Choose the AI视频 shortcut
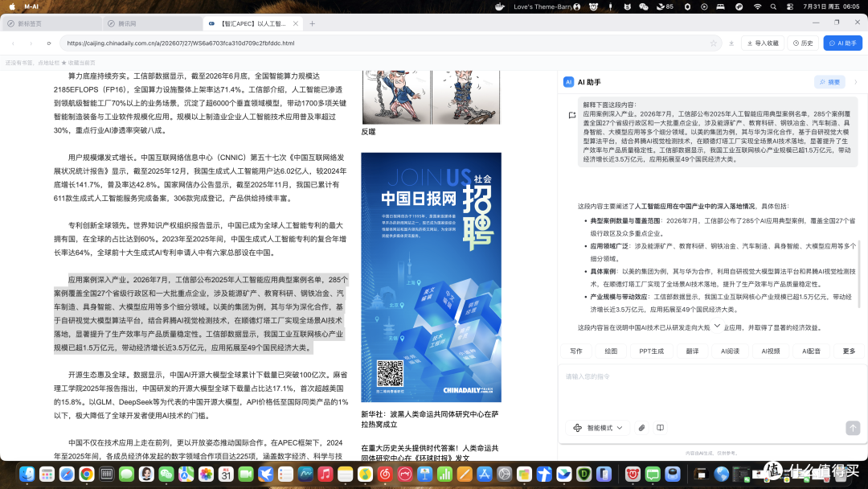The width and height of the screenshot is (868, 489). point(770,351)
